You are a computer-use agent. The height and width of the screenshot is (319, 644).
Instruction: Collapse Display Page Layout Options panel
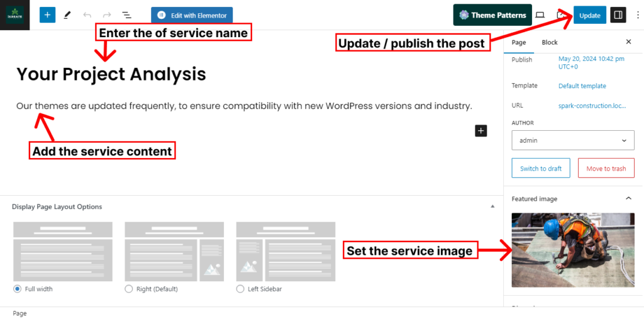492,206
